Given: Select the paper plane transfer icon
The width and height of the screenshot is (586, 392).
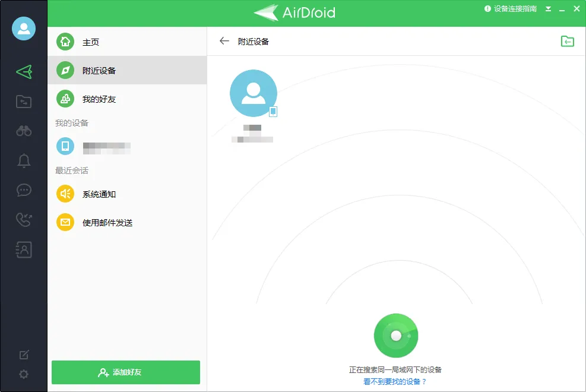Looking at the screenshot, I should 24,72.
